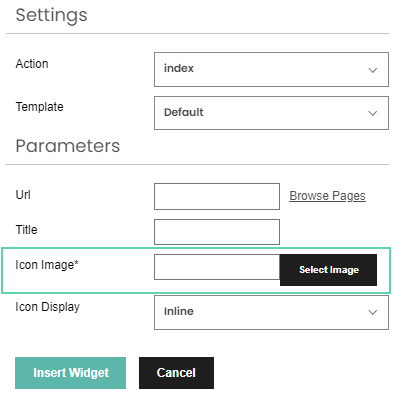
Task: Click the Insert Widget button
Action: point(70,373)
